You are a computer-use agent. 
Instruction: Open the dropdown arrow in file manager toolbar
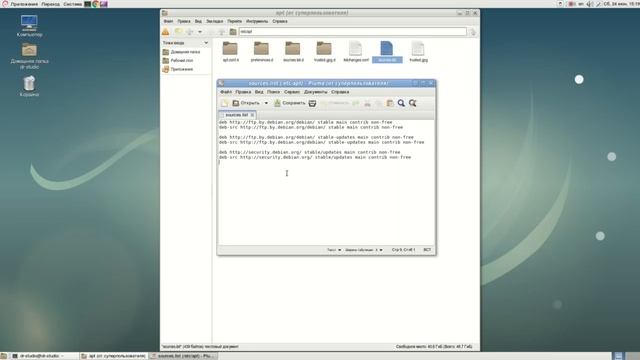[200, 32]
